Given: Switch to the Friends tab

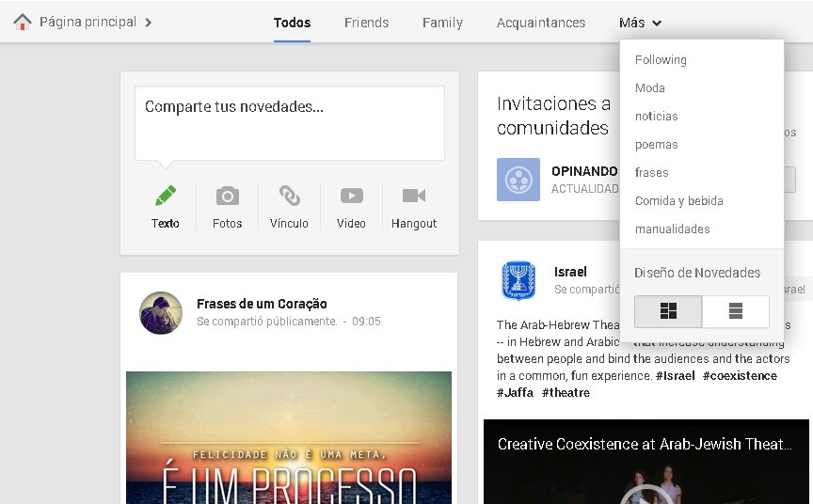Looking at the screenshot, I should click(x=367, y=23).
